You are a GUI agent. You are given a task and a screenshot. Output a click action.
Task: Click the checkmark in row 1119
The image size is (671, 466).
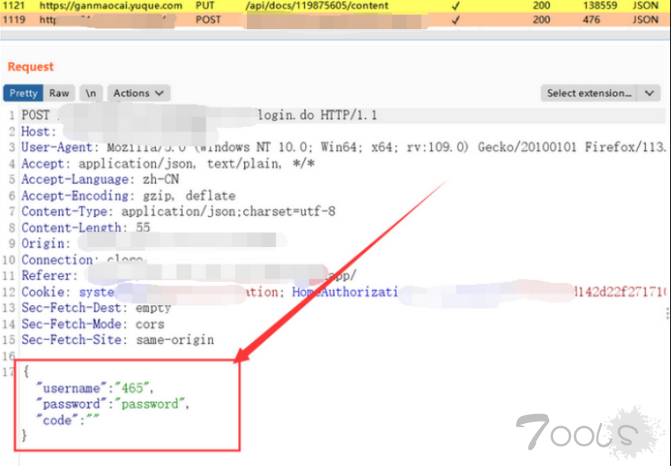click(456, 20)
